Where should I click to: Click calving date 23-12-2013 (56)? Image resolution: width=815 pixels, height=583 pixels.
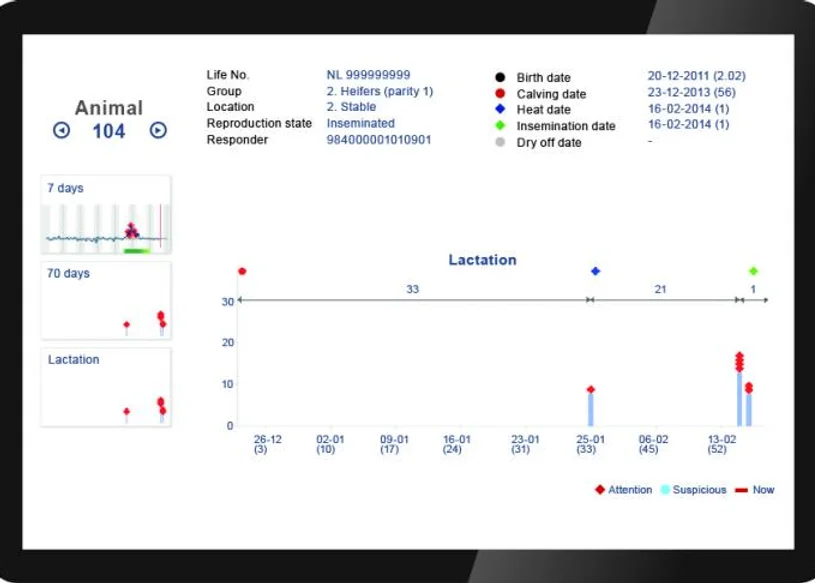tap(691, 92)
